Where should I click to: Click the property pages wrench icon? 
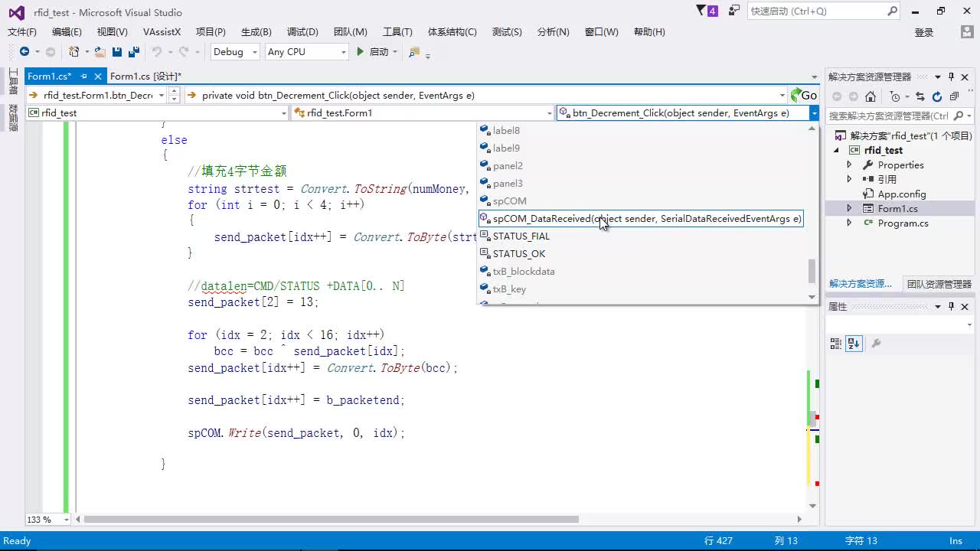click(876, 344)
